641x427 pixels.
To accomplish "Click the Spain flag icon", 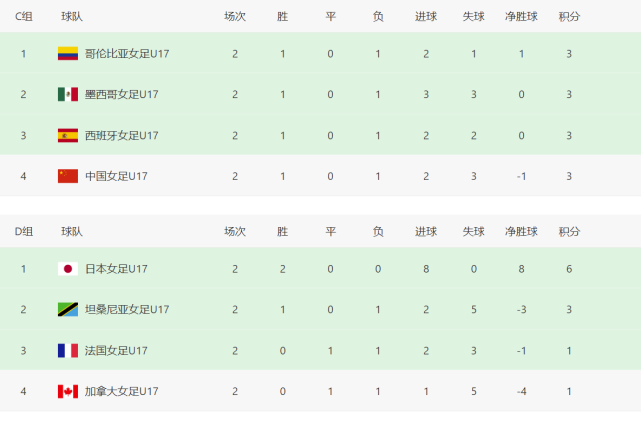I will point(67,136).
